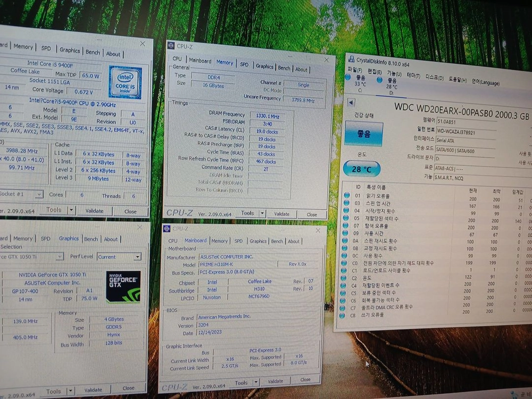Viewport: 532px width, 399px height.
Task: Click status circle of attribute 0B 교정 재시도 횟수
Action: pos(345,248)
